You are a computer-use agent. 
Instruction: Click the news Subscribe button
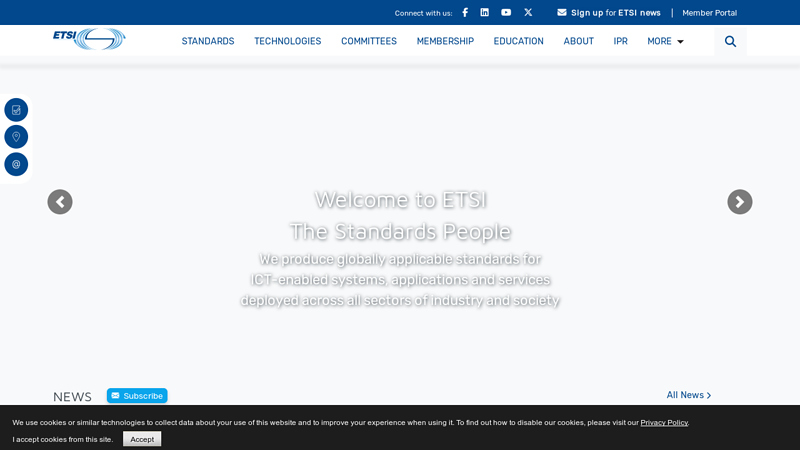point(137,396)
